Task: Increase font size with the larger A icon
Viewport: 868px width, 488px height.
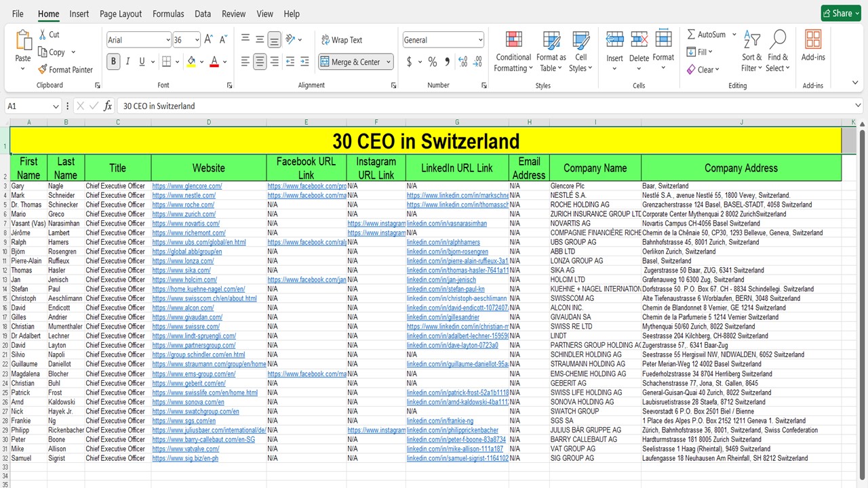Action: click(209, 40)
